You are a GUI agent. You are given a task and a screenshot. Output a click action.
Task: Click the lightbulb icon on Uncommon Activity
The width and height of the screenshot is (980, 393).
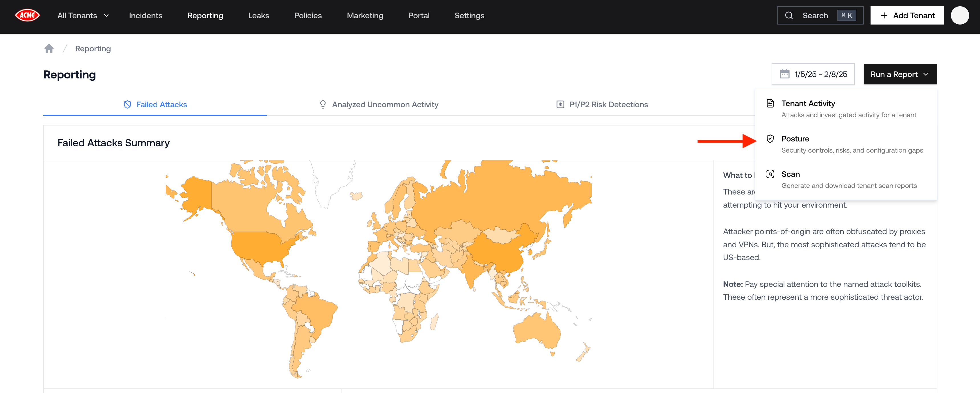(323, 105)
